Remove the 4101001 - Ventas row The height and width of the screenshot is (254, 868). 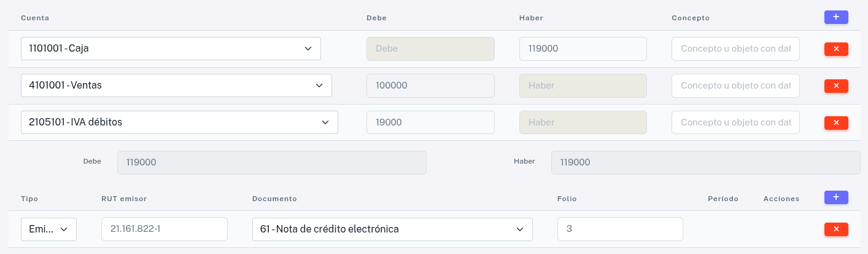(x=835, y=85)
